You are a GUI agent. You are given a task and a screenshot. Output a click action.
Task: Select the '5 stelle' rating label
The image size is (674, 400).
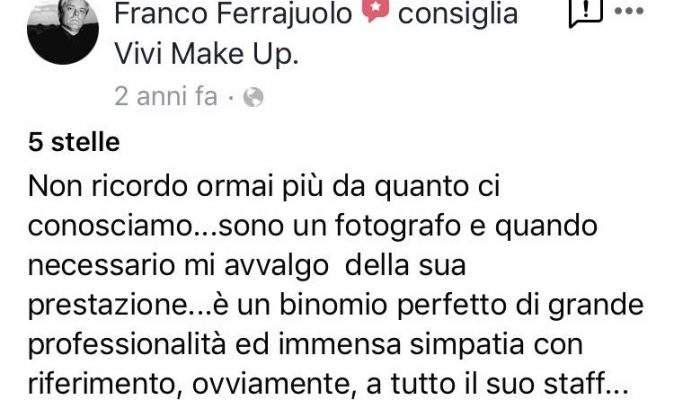tap(74, 142)
